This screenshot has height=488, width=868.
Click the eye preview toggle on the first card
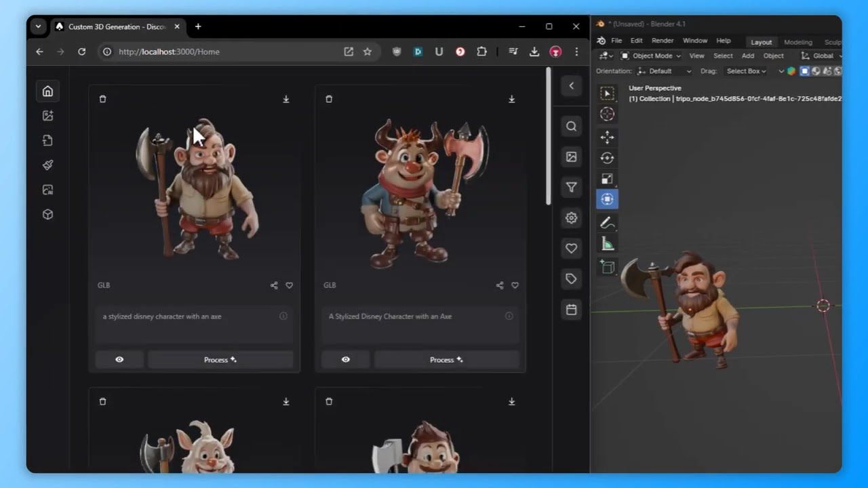tap(119, 359)
